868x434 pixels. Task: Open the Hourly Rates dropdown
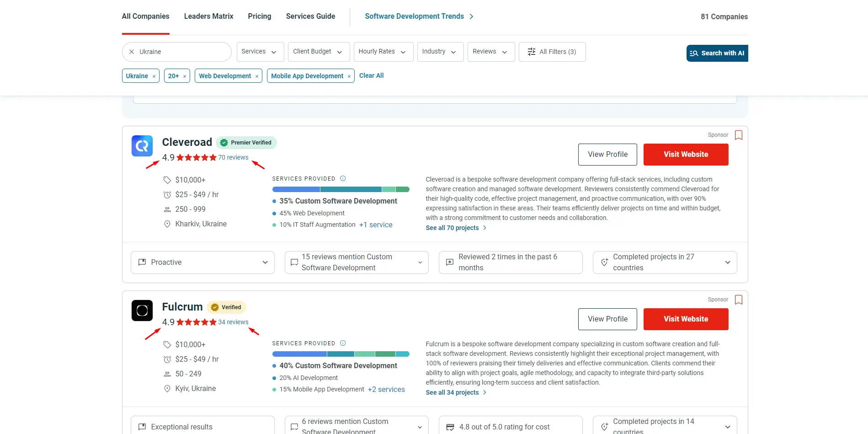(383, 52)
